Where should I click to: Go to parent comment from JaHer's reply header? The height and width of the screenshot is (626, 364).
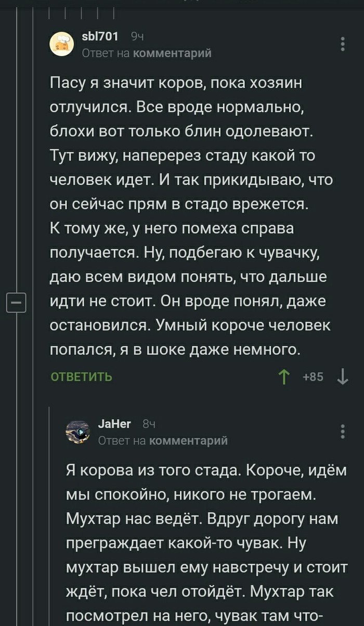pos(188,441)
